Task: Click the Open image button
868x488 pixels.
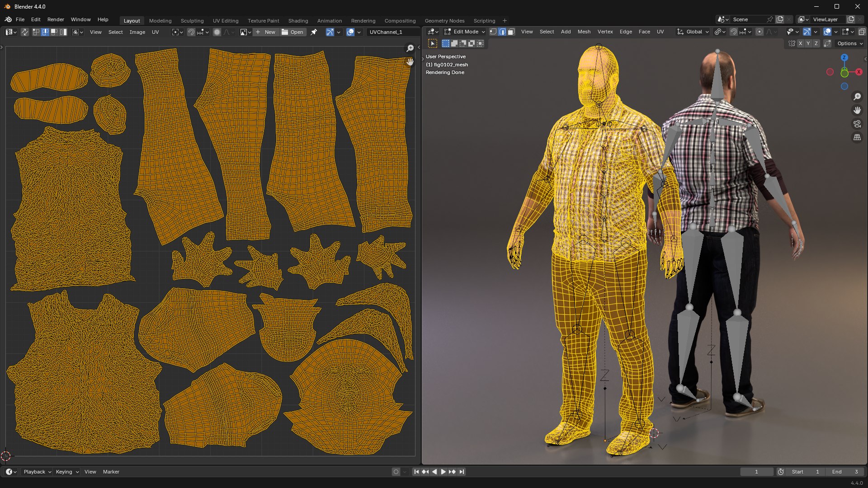Action: click(x=292, y=32)
